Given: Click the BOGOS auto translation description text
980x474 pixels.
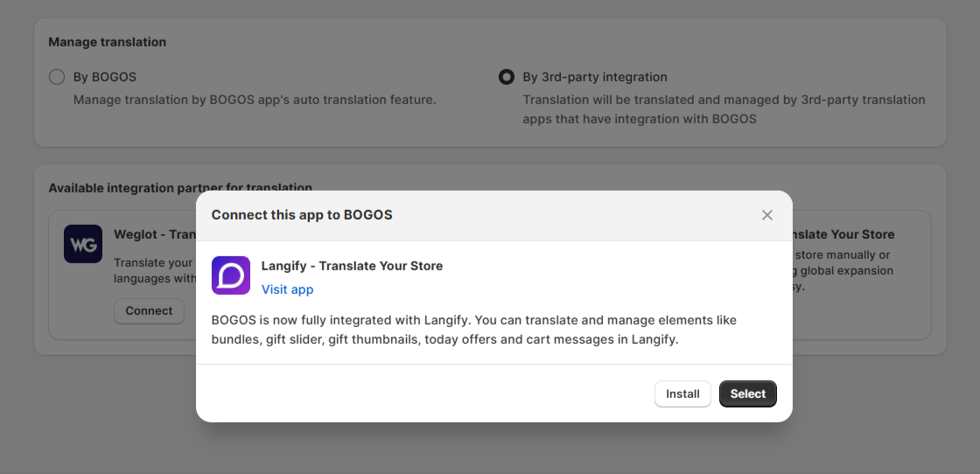Looking at the screenshot, I should click(x=255, y=100).
